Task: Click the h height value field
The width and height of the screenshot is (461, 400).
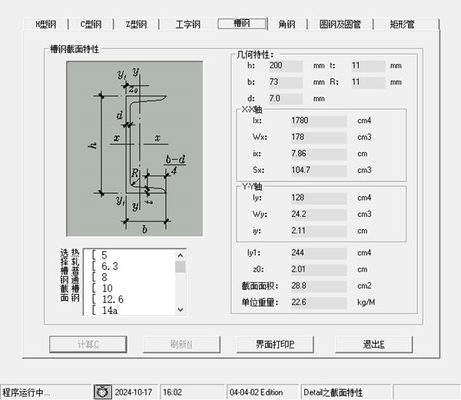Action: [286, 66]
